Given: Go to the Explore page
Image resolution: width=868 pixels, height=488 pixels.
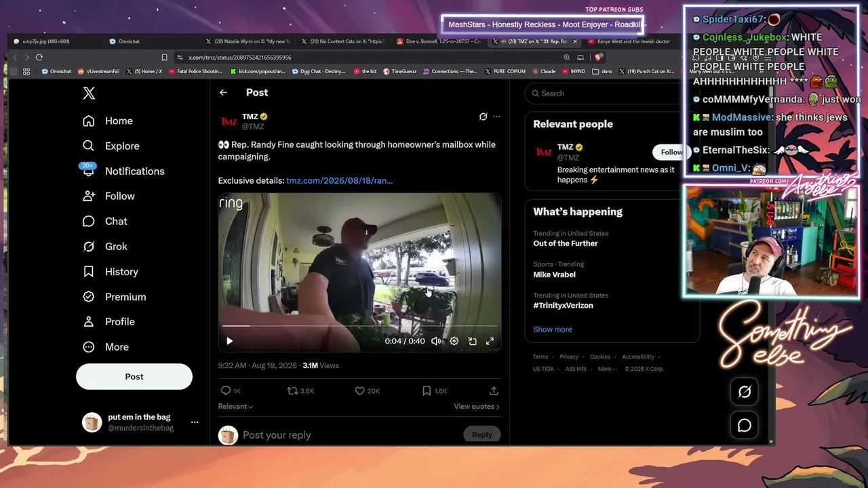Looking at the screenshot, I should (x=111, y=146).
